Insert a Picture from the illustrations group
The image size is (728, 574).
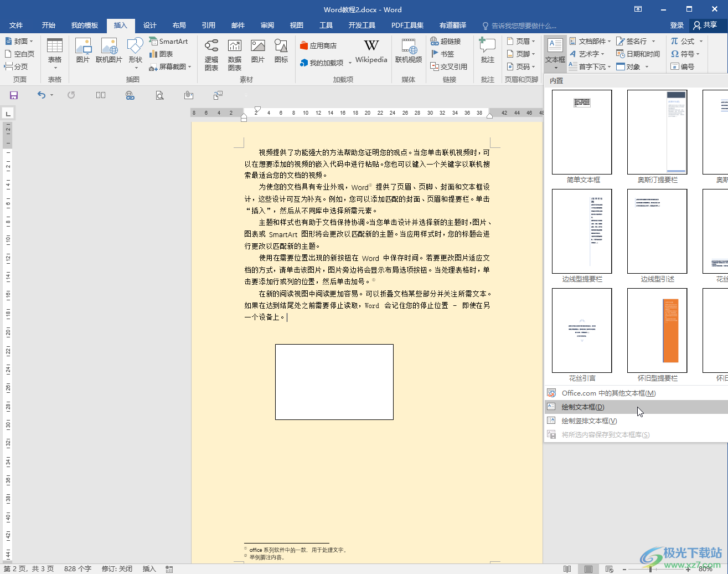pos(83,50)
